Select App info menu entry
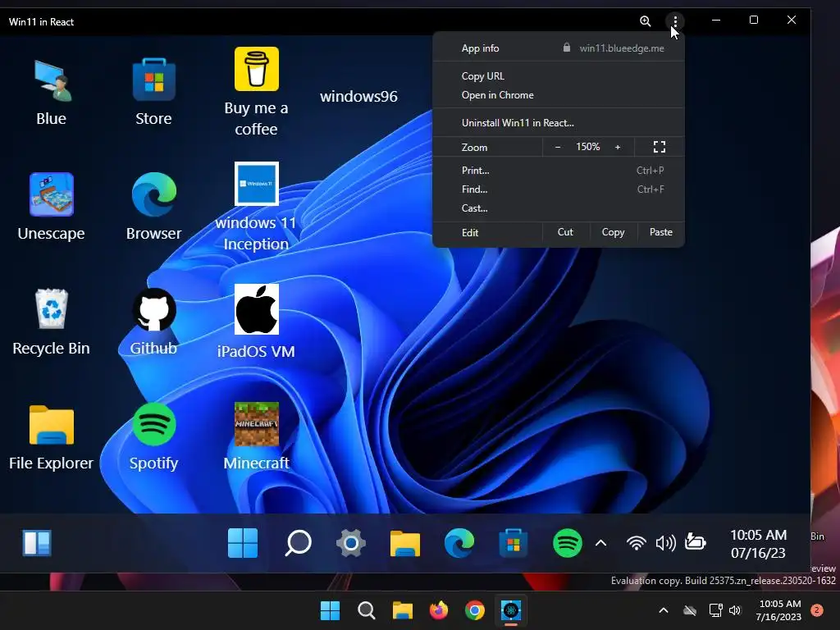 point(481,48)
